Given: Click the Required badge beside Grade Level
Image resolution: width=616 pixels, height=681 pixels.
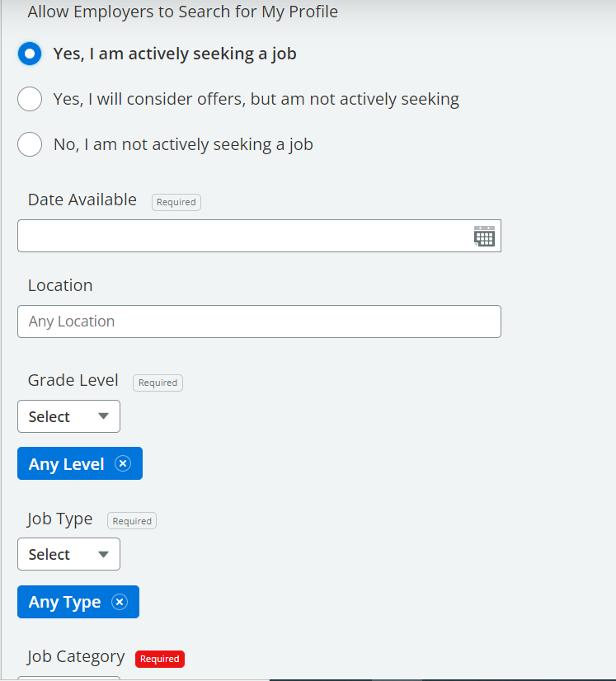Looking at the screenshot, I should [158, 383].
